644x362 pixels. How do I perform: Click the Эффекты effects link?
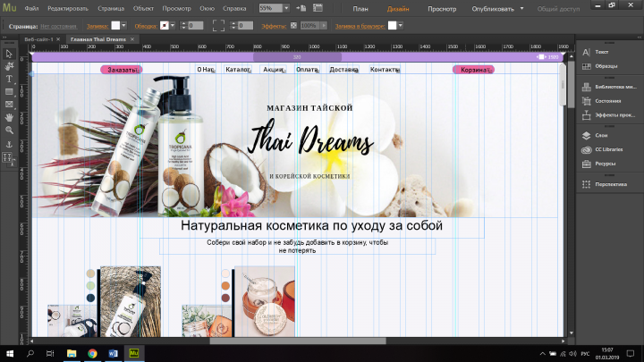point(274,26)
